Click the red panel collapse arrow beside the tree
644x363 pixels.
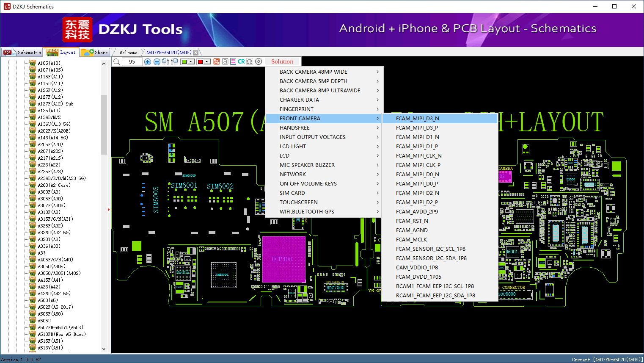(x=109, y=209)
